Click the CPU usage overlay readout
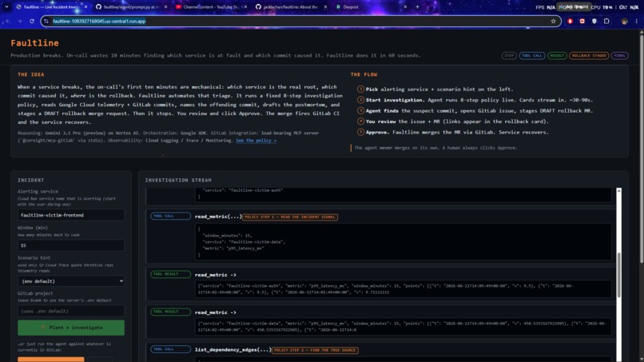The height and width of the screenshot is (362, 644). pos(602,7)
